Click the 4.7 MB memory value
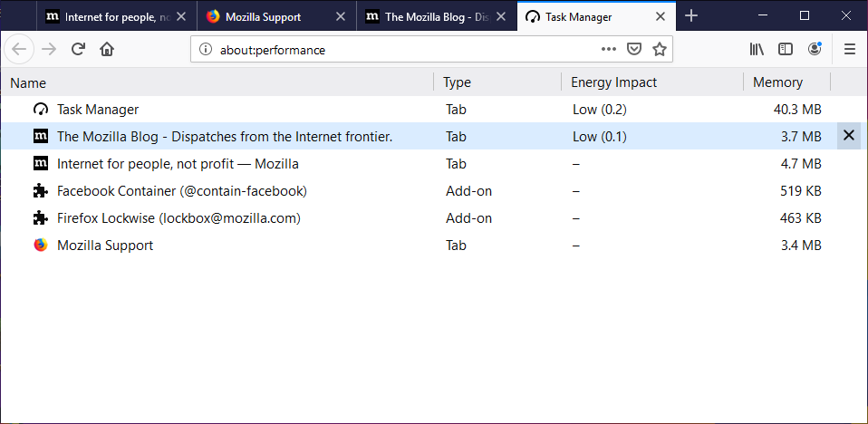This screenshot has height=424, width=868. (x=801, y=164)
